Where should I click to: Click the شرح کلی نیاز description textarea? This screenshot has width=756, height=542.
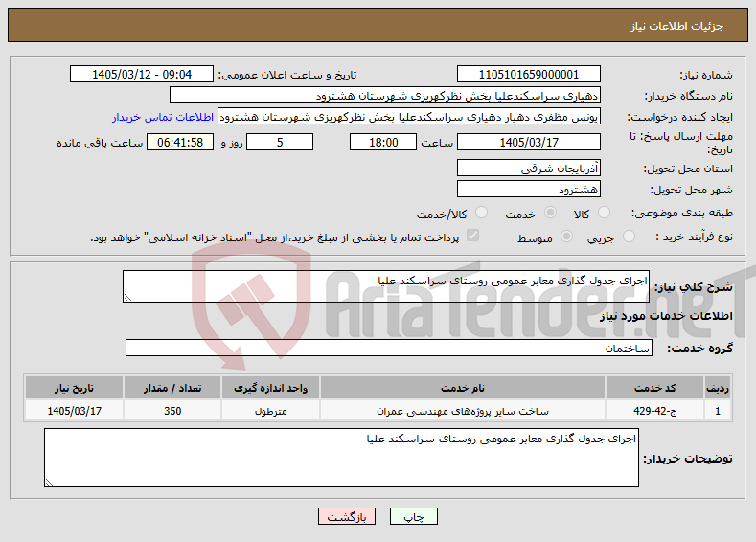(386, 286)
